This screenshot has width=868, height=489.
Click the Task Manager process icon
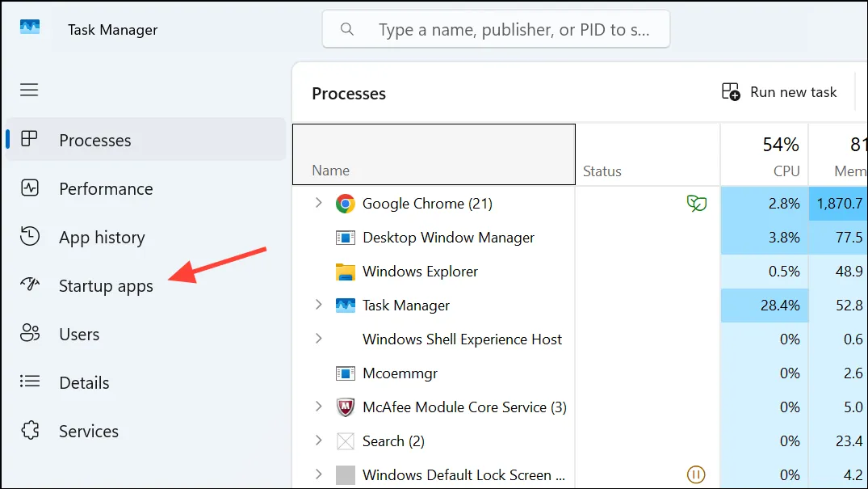tap(346, 306)
